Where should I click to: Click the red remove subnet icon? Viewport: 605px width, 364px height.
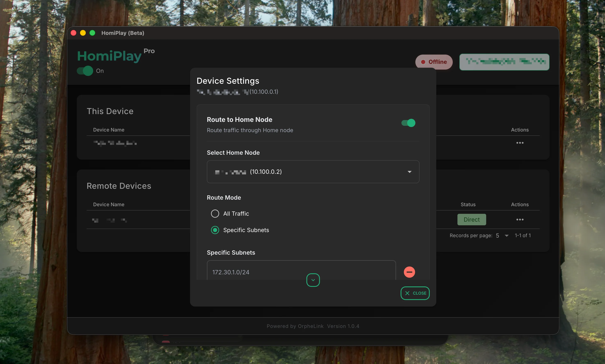point(409,272)
